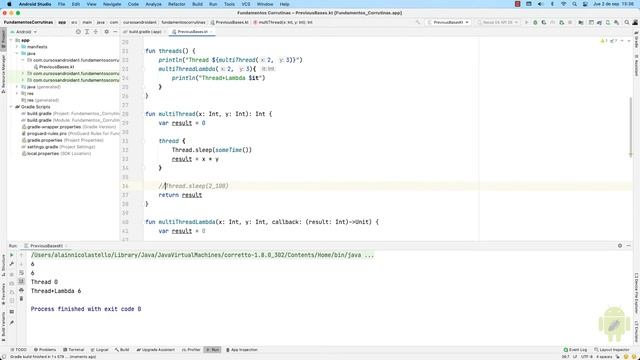This screenshot has width=640, height=360.
Task: Click the select opened file target icon
Action: point(78,32)
